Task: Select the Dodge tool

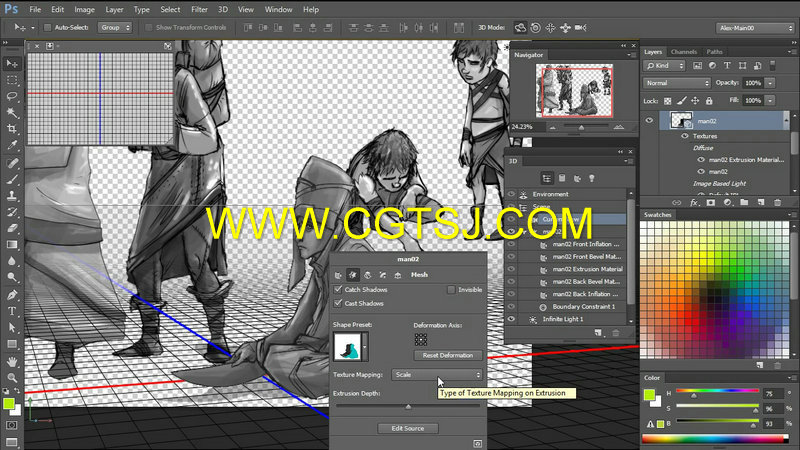Action: pyautogui.click(x=12, y=277)
